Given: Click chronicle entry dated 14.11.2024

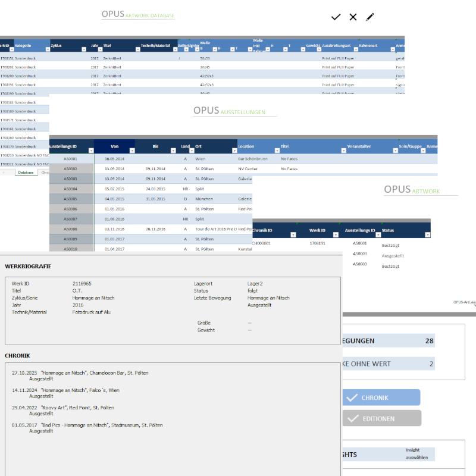Looking at the screenshot, I should [x=65, y=393].
